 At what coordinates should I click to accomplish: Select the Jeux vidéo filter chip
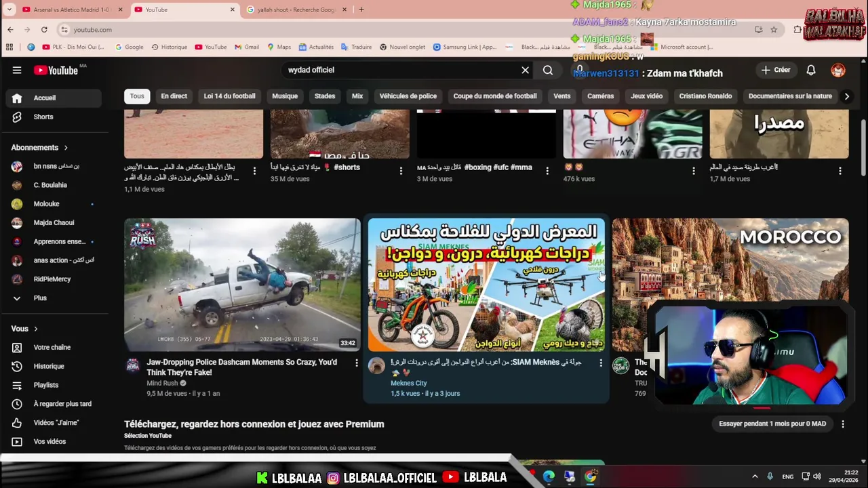tap(646, 96)
